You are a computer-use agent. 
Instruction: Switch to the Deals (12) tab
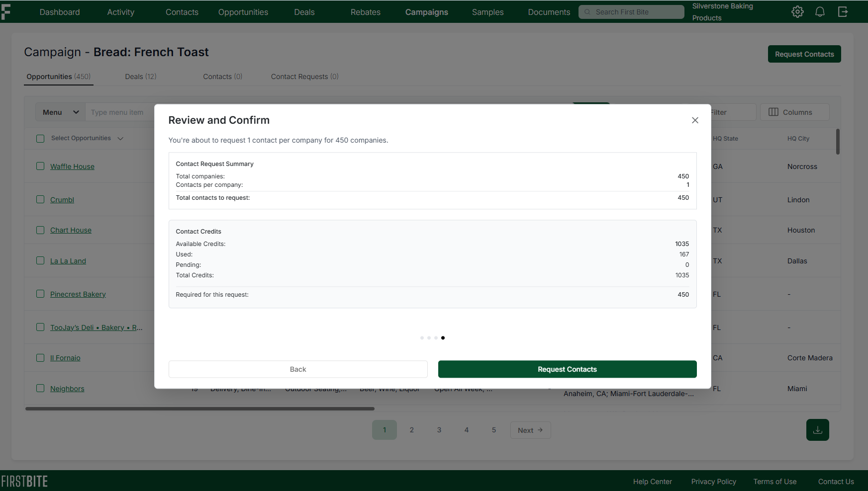point(141,77)
